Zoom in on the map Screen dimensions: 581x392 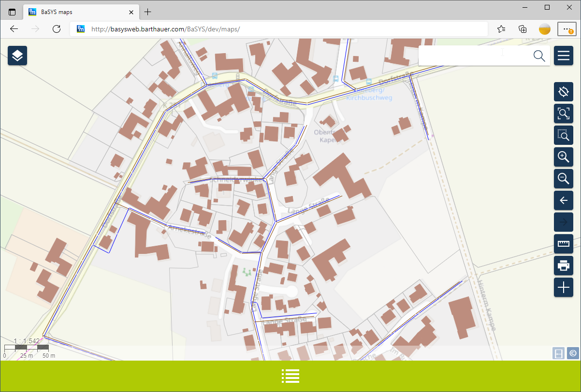[x=563, y=157]
